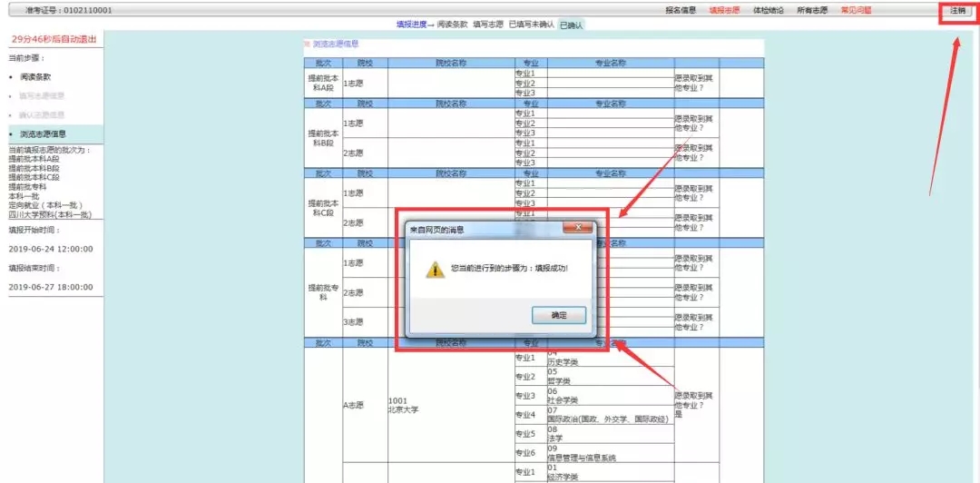Image resolution: width=980 pixels, height=483 pixels.
Task: Close the 来自网页的消息 dialog with X
Action: [577, 229]
